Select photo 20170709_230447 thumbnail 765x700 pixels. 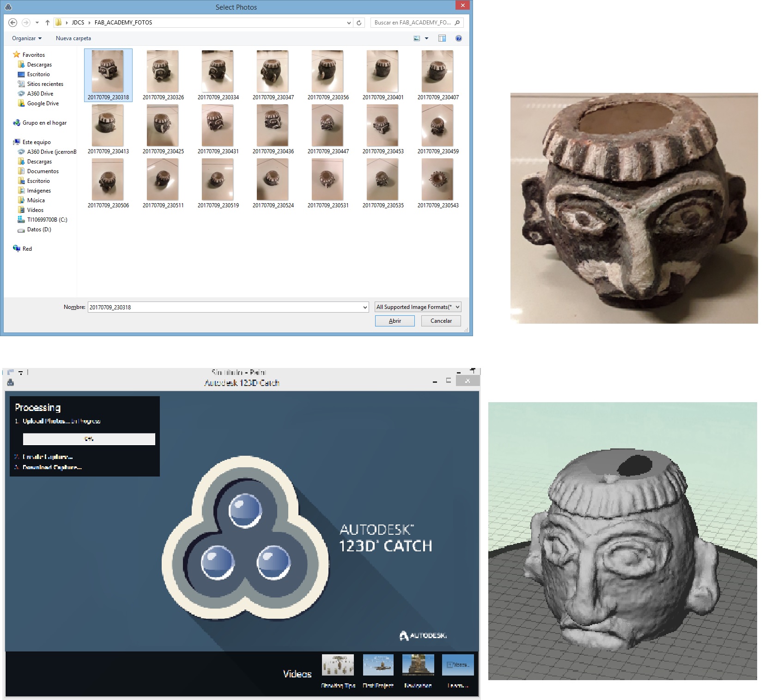[328, 126]
